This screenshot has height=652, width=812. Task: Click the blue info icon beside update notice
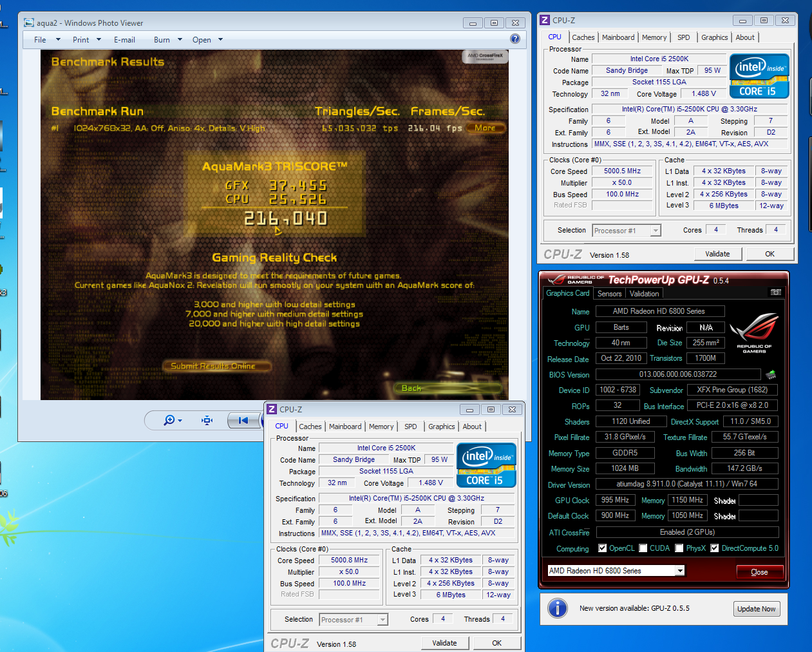pyautogui.click(x=557, y=608)
